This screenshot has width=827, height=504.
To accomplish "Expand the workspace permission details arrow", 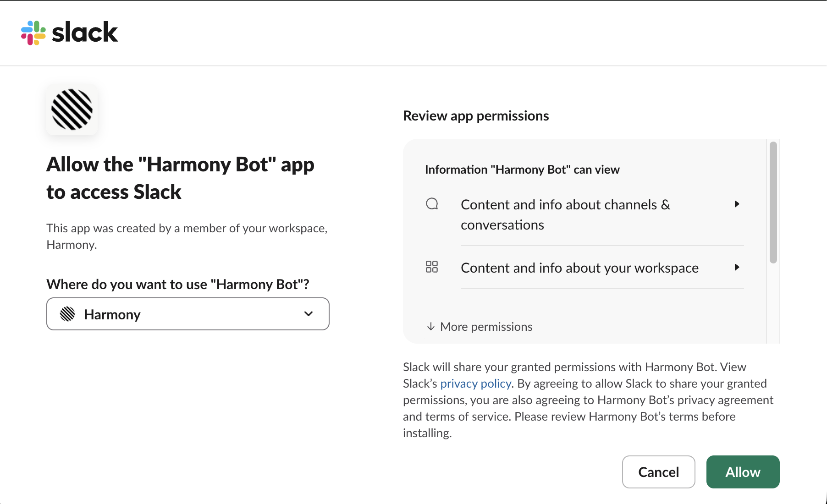I will tap(737, 267).
